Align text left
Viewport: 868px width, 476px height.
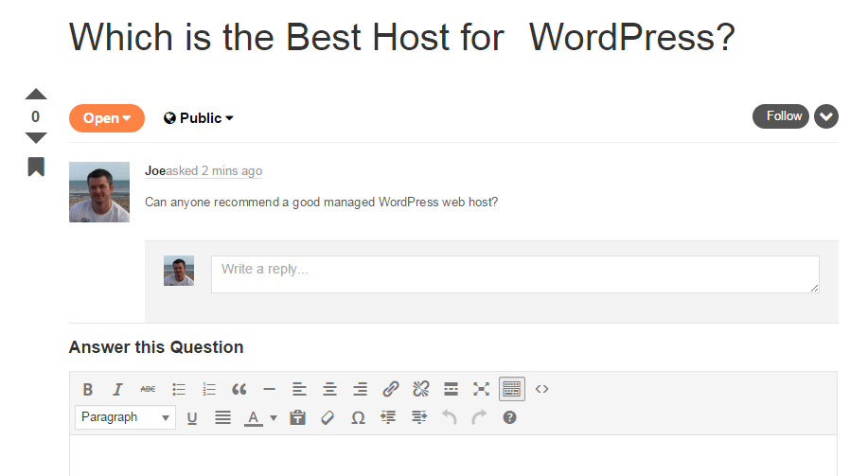(x=299, y=389)
